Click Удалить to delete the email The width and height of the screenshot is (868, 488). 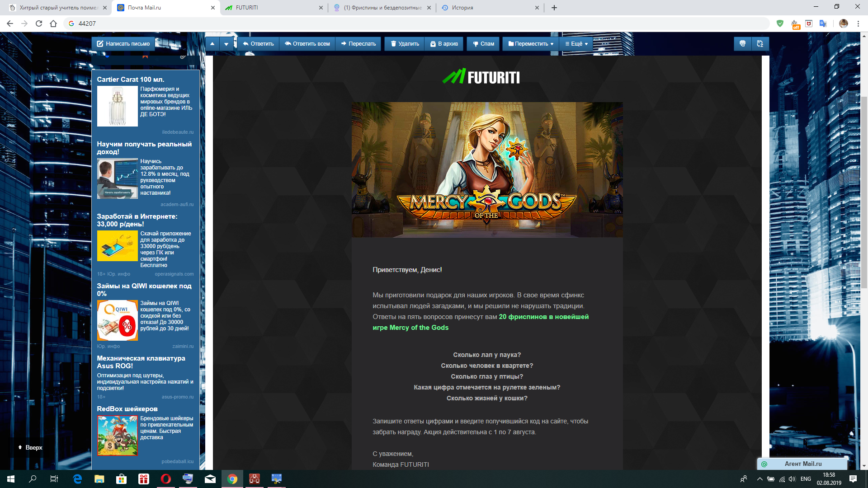click(405, 44)
